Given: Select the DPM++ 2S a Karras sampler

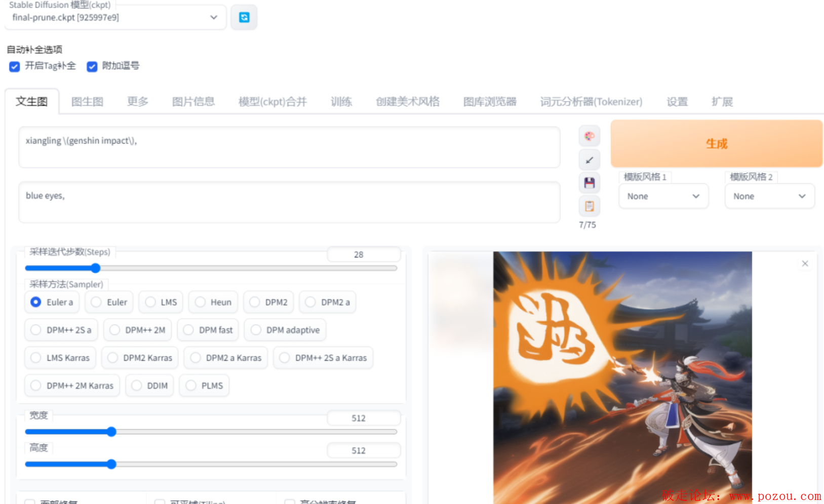Looking at the screenshot, I should 323,358.
